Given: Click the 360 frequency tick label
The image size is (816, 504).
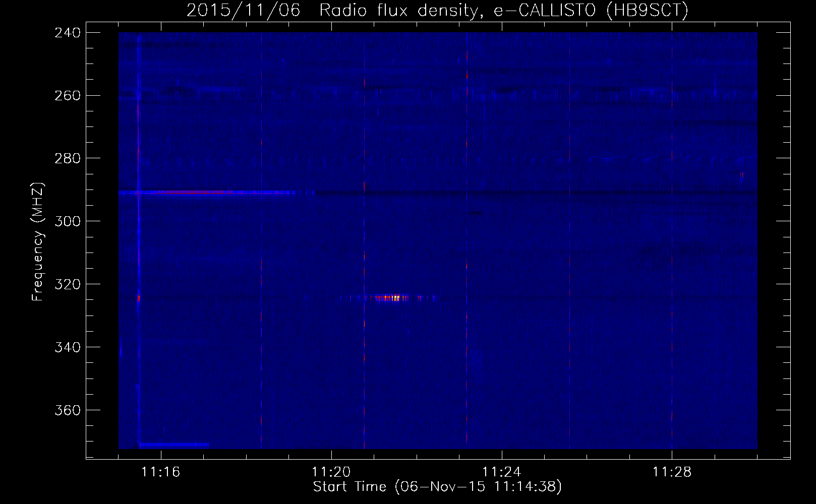Looking at the screenshot, I should point(68,410).
